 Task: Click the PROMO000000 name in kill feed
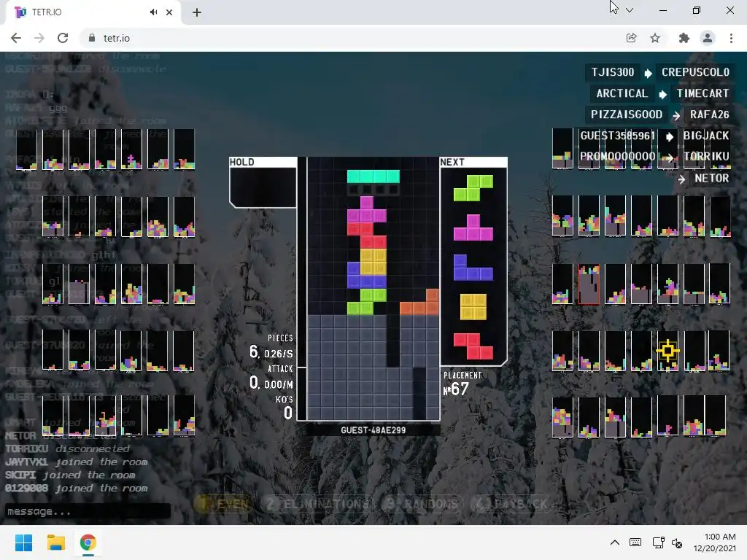pyautogui.click(x=617, y=157)
